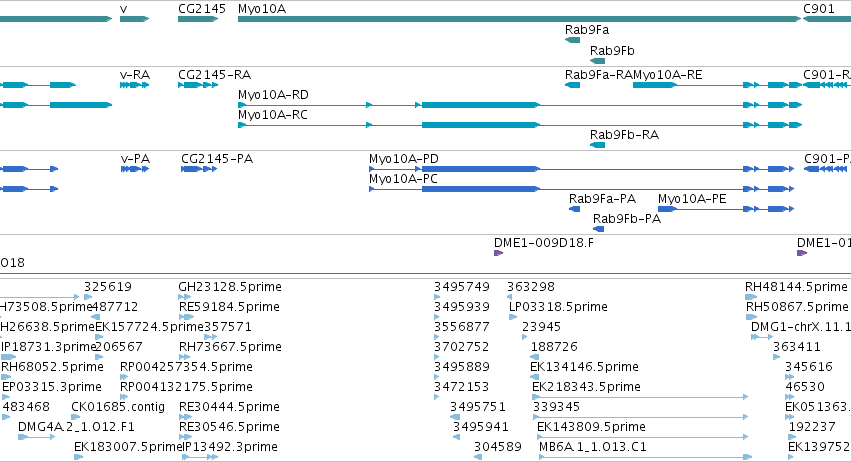
Task: Click the EK218343.5prime EST label
Action: pyautogui.click(x=586, y=387)
